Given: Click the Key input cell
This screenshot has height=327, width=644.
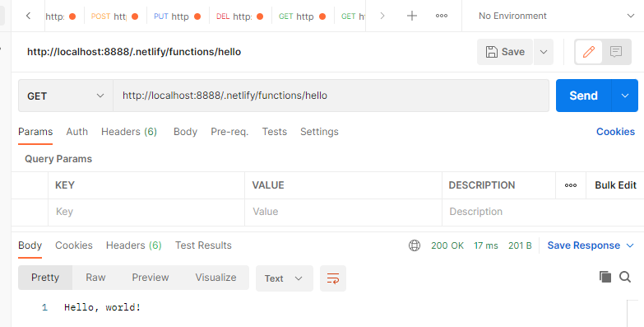Looking at the screenshot, I should click(x=146, y=212).
